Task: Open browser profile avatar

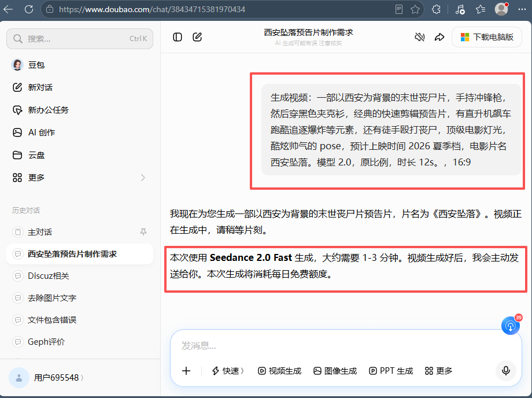Action: click(501, 9)
